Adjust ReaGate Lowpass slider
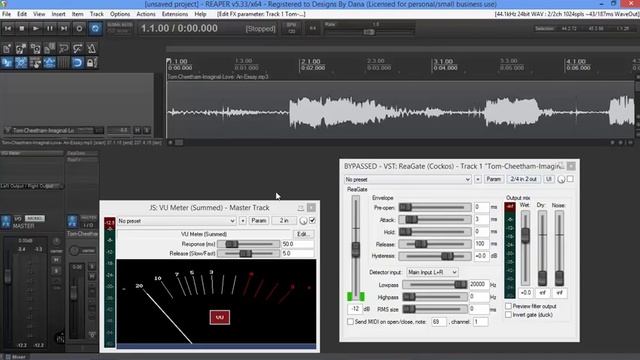 click(435, 284)
